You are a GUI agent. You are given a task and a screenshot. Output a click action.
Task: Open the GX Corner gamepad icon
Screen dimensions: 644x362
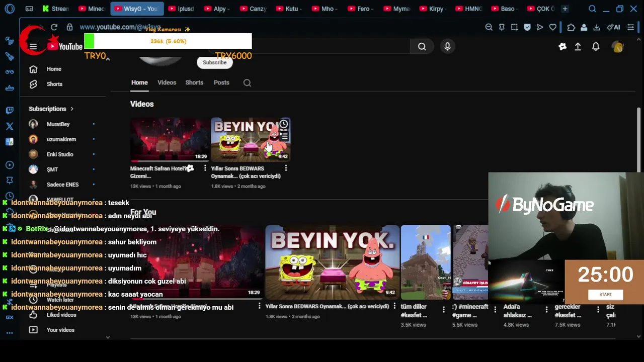pyautogui.click(x=29, y=9)
